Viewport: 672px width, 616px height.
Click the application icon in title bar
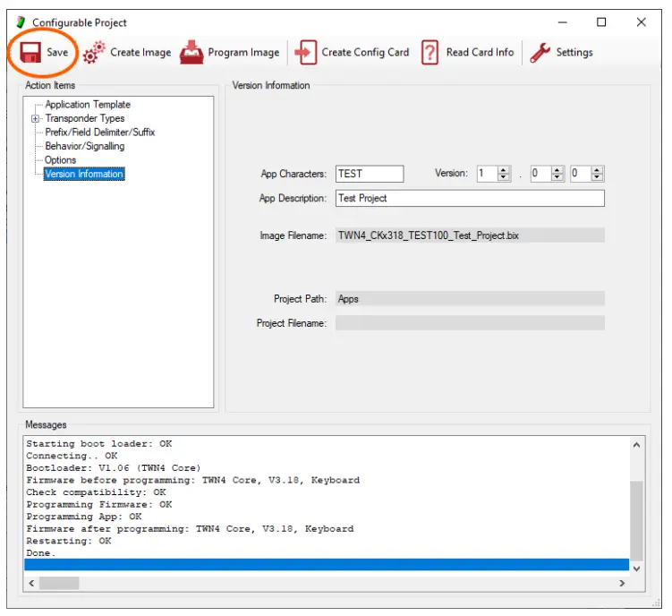pyautogui.click(x=21, y=22)
